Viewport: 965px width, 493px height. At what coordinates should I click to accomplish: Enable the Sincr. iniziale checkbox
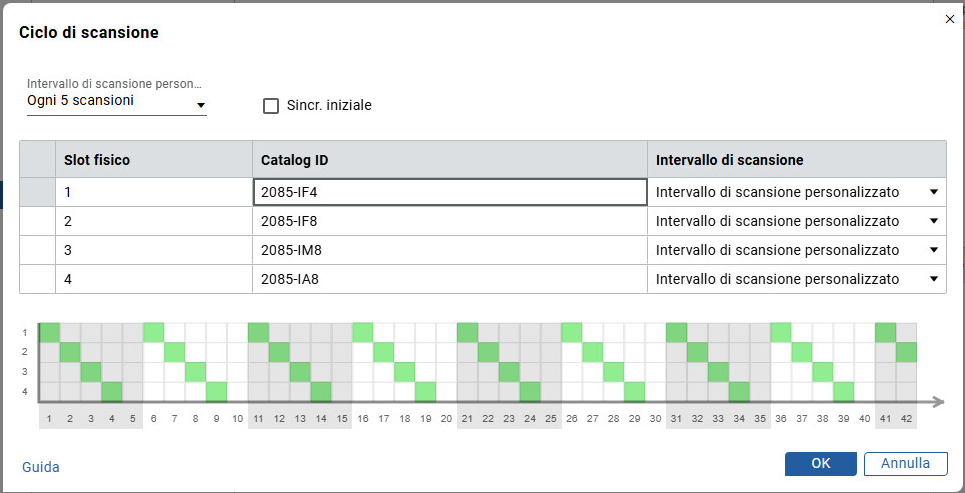pos(271,106)
